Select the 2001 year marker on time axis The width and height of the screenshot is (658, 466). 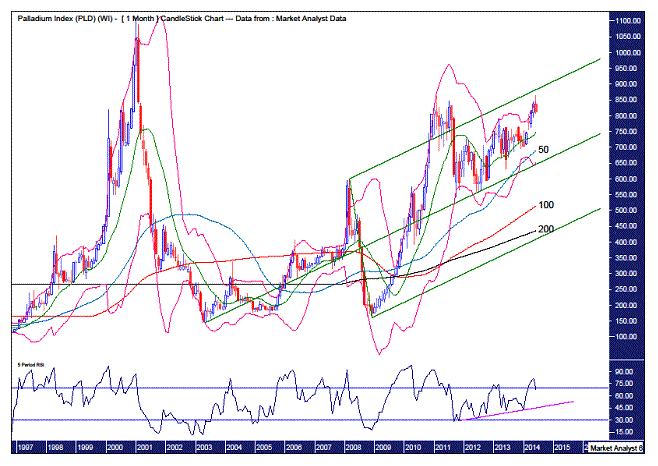pyautogui.click(x=145, y=448)
